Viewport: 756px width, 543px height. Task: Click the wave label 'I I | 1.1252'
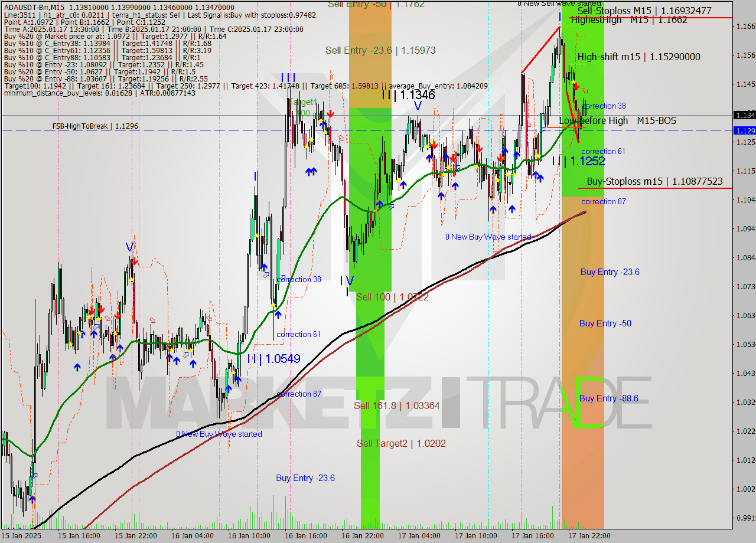pos(578,161)
